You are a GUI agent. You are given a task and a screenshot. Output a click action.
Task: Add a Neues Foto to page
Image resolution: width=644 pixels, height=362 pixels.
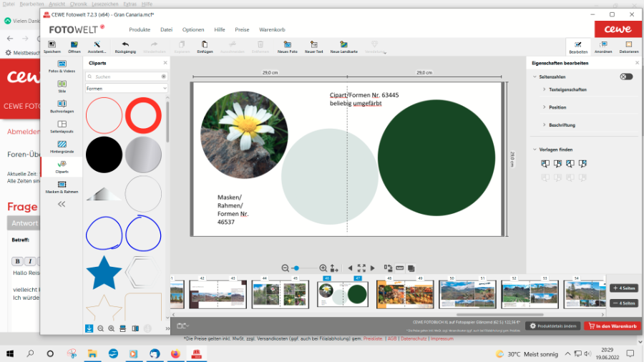[288, 47]
